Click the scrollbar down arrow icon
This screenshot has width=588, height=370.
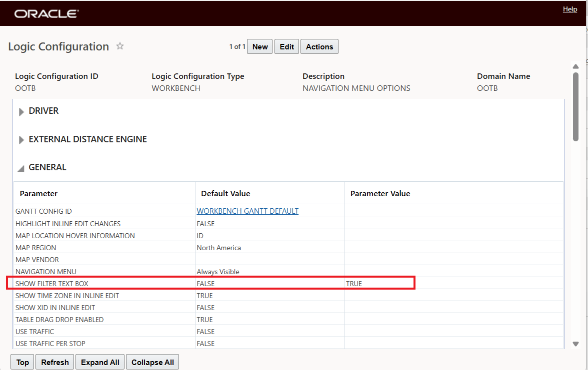[575, 344]
